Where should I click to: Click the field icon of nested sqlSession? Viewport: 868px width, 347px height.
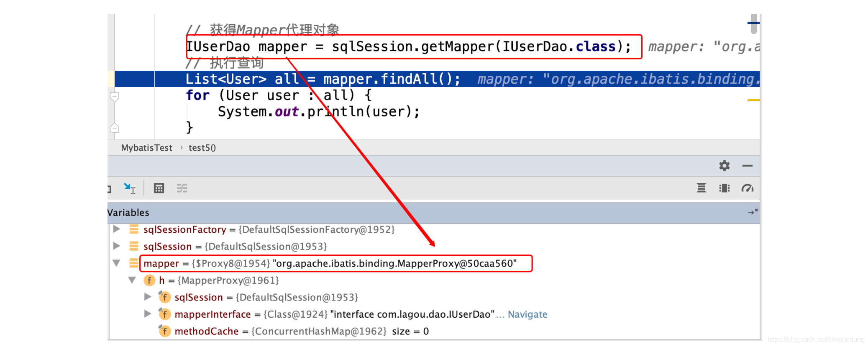164,297
